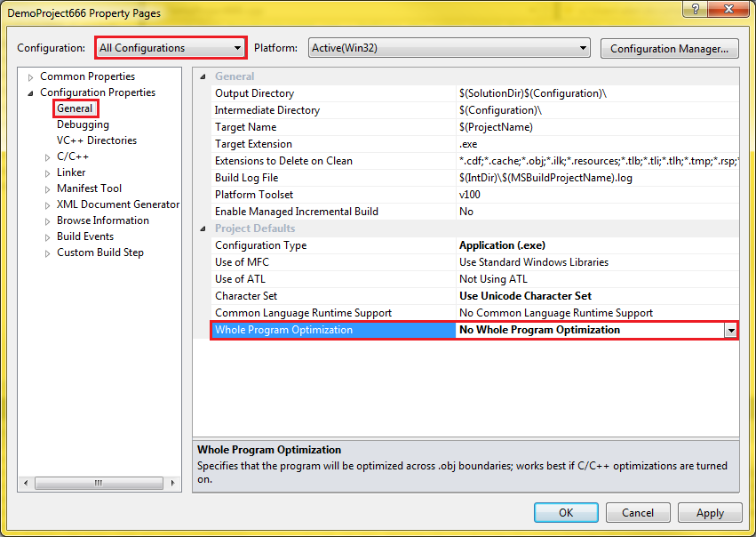Click the tree horizontal scrollbar
The height and width of the screenshot is (537, 756).
[x=98, y=483]
